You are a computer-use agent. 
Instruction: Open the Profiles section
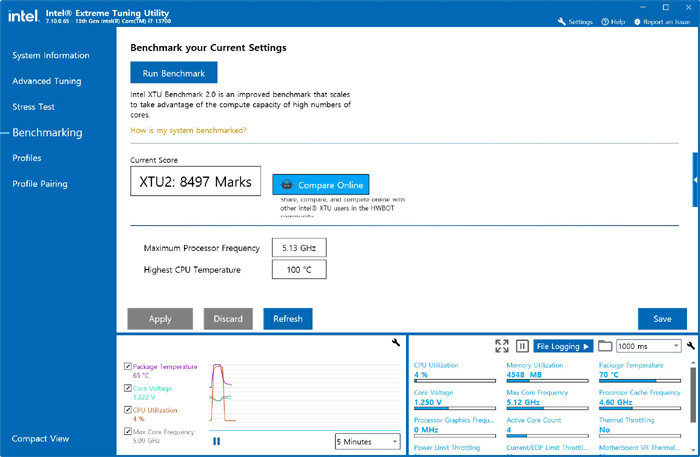pyautogui.click(x=27, y=158)
